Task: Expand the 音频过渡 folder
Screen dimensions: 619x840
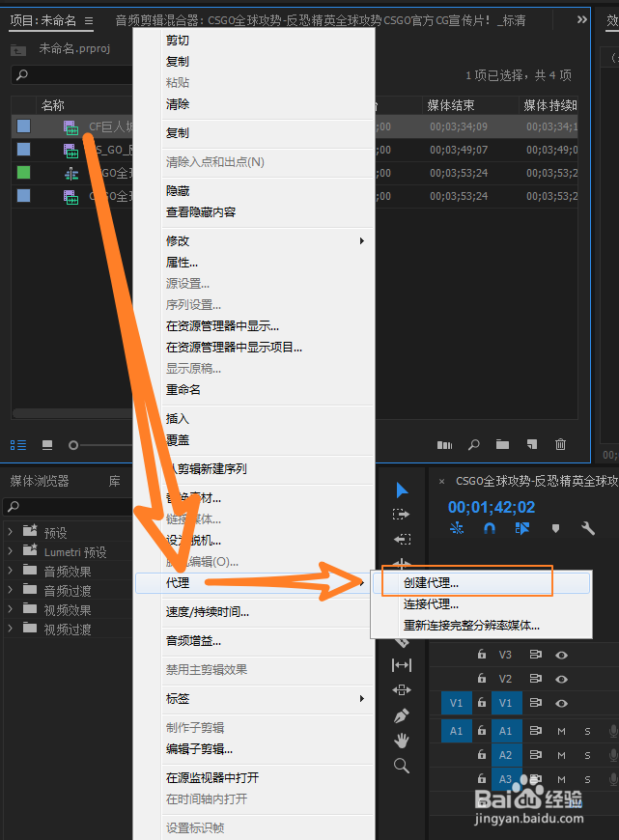Action: [x=10, y=589]
